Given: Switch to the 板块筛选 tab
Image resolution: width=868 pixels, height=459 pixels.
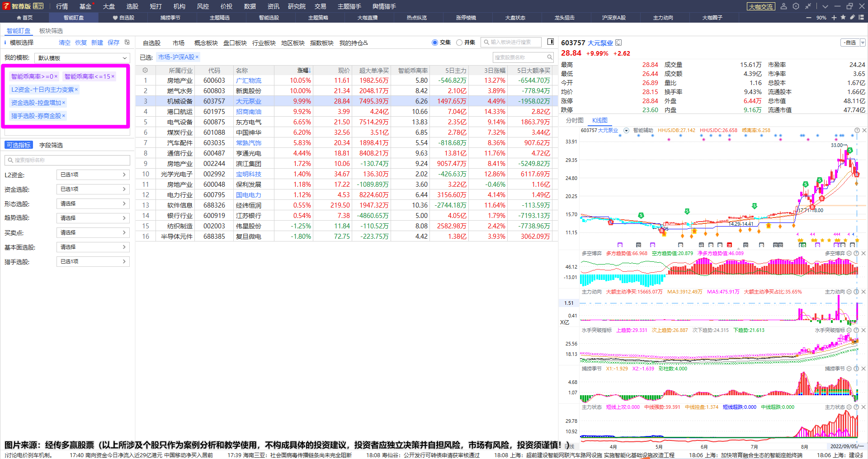Looking at the screenshot, I should click(51, 31).
